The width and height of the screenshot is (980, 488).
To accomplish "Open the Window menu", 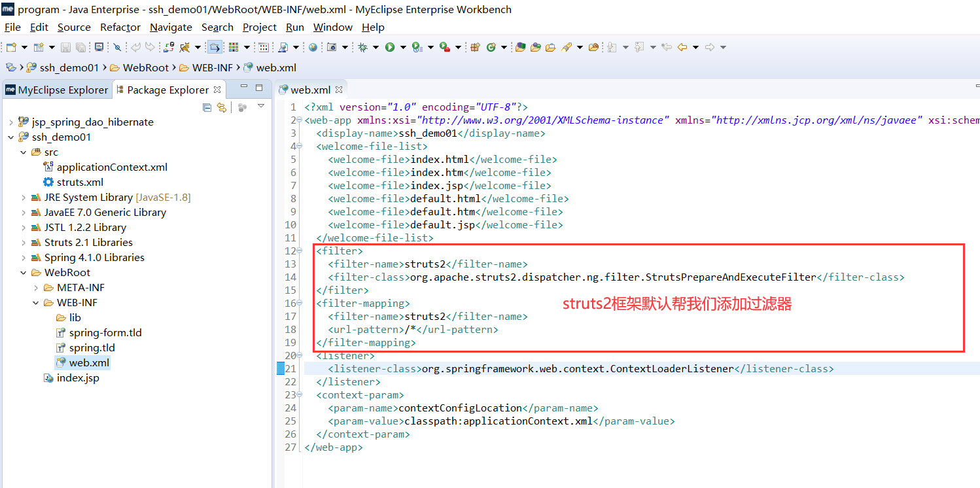I will point(332,27).
